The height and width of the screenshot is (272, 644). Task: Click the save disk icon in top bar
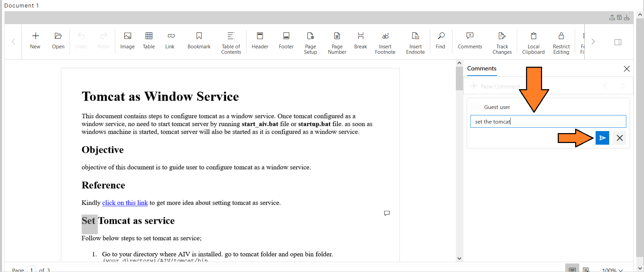(619, 17)
